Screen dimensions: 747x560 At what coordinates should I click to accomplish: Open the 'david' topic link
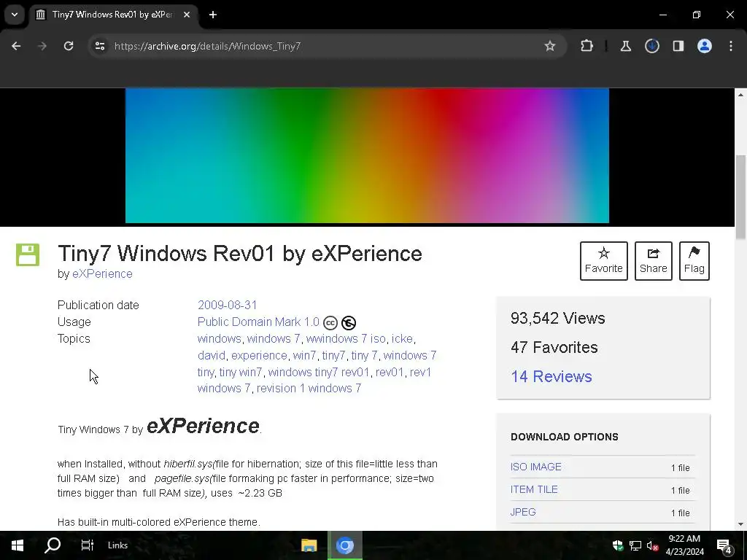click(x=212, y=355)
